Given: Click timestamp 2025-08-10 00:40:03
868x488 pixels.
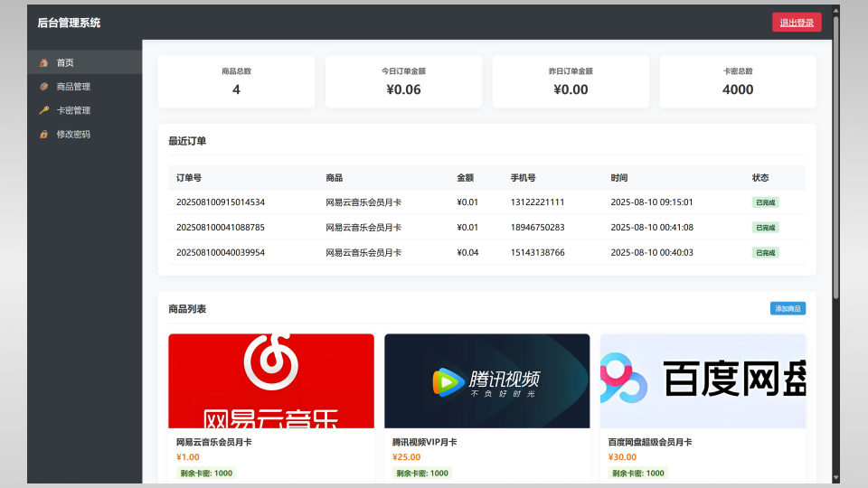Looking at the screenshot, I should [x=652, y=252].
